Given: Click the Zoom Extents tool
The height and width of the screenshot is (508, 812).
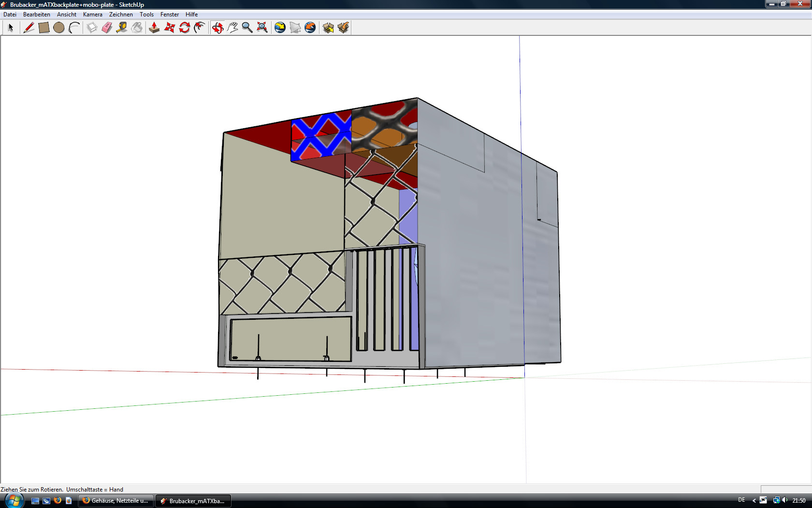Looking at the screenshot, I should tap(262, 28).
